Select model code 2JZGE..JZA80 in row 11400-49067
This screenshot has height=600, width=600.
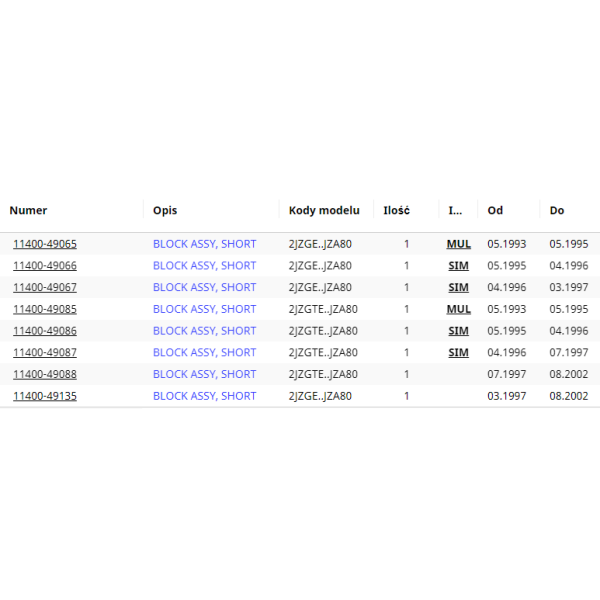tap(320, 287)
